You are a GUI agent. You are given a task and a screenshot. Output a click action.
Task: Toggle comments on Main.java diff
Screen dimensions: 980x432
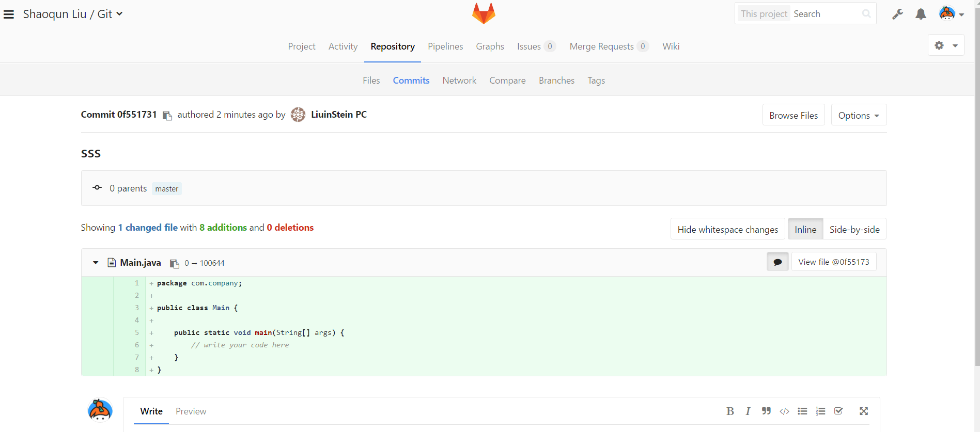(x=777, y=262)
